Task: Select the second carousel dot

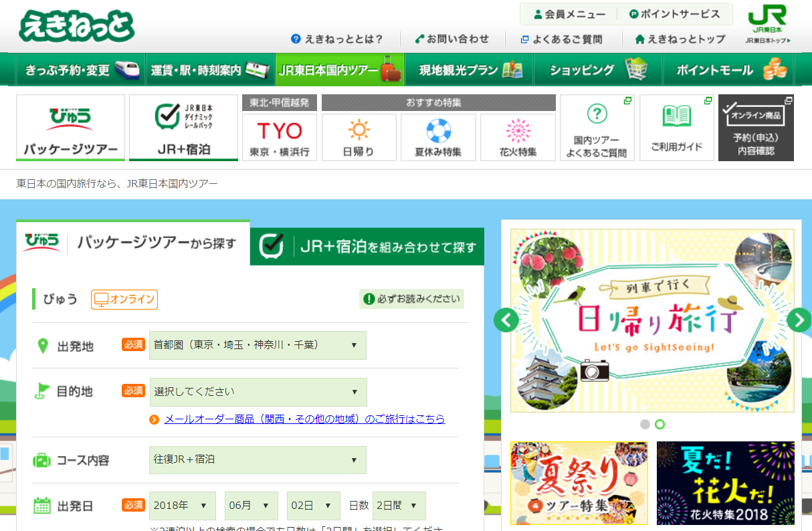Action: pyautogui.click(x=660, y=424)
